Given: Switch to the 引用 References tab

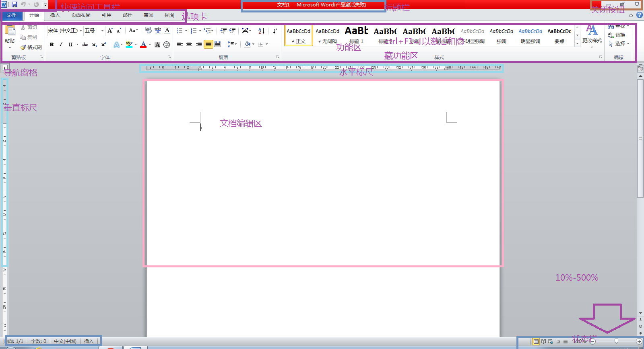Looking at the screenshot, I should tap(106, 15).
